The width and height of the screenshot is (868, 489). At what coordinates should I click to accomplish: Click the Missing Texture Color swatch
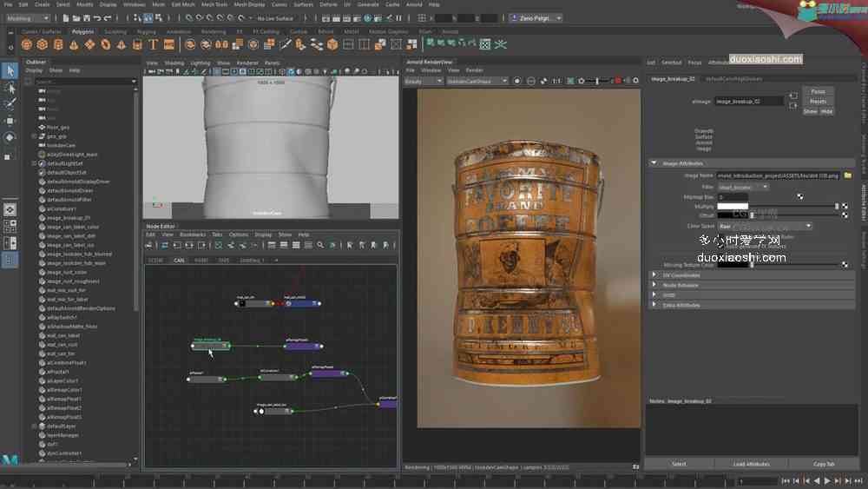(x=733, y=265)
